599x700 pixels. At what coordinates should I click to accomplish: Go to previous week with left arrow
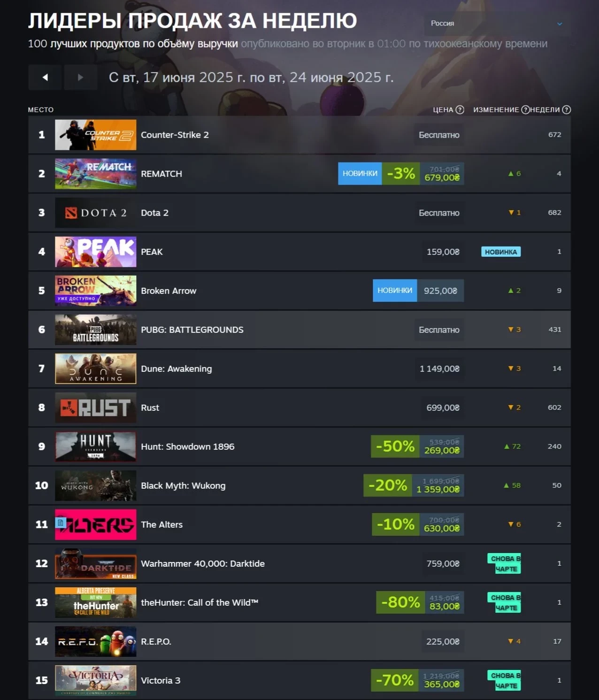[x=45, y=77]
